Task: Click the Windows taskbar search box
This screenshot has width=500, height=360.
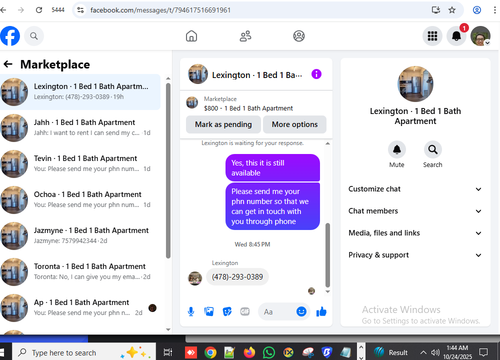Action: pos(84,352)
